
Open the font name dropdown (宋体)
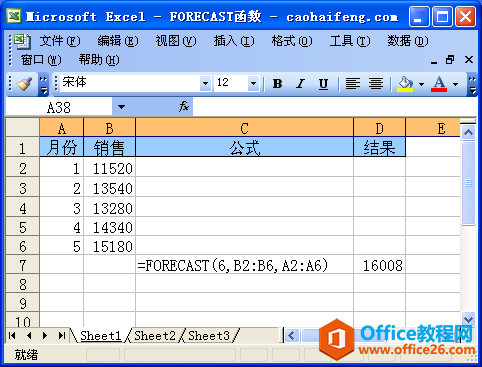205,83
